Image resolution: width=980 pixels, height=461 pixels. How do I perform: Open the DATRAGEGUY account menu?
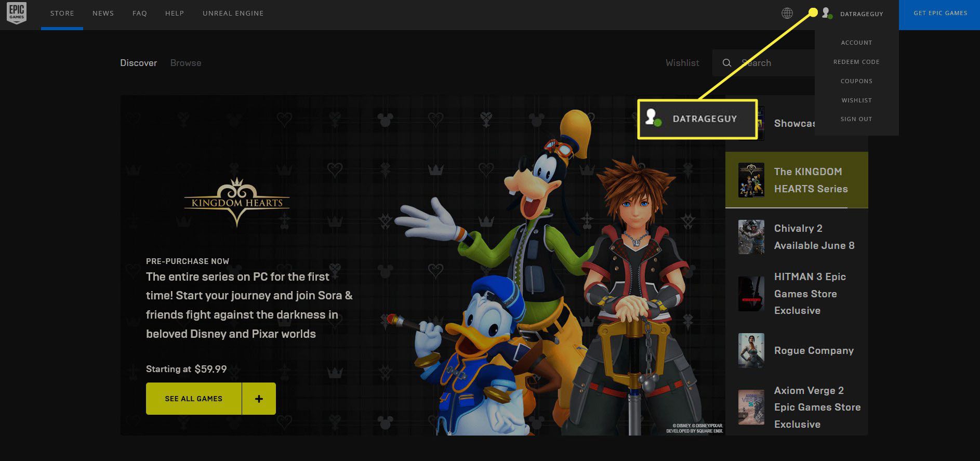862,14
